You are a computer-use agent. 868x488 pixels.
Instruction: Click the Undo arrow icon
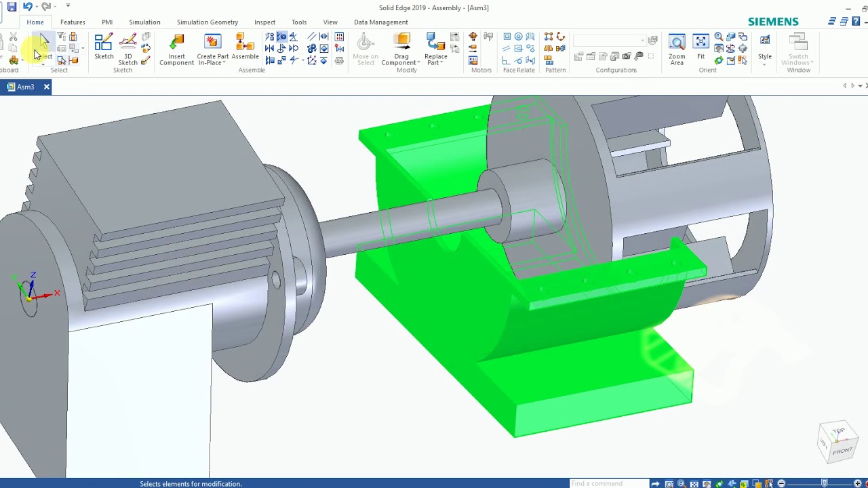[28, 7]
